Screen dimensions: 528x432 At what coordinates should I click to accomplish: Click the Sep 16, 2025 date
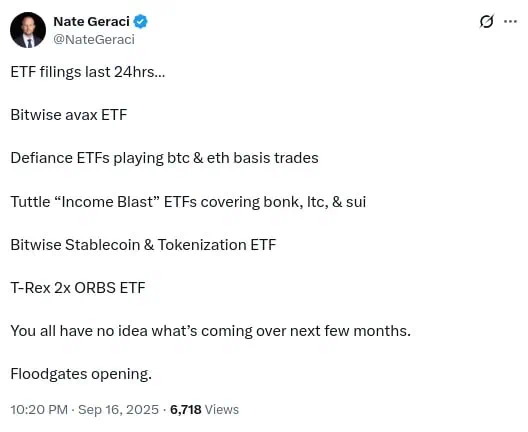pyautogui.click(x=118, y=410)
